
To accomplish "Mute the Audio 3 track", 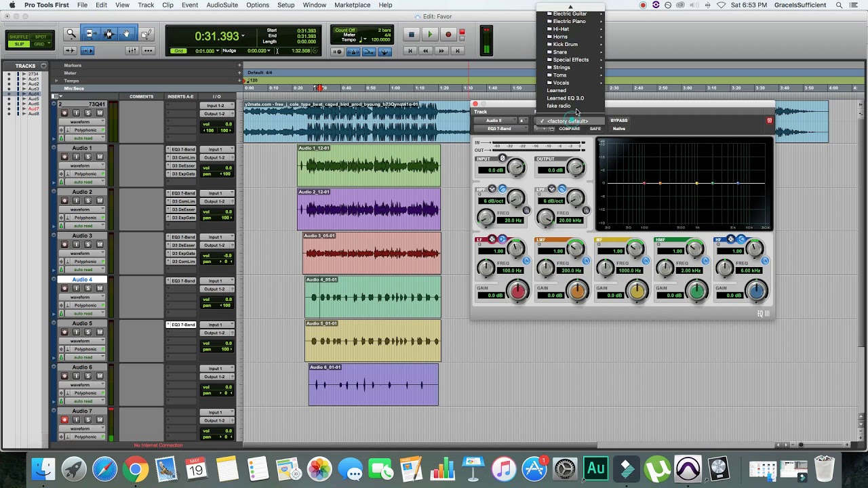I will pos(100,244).
